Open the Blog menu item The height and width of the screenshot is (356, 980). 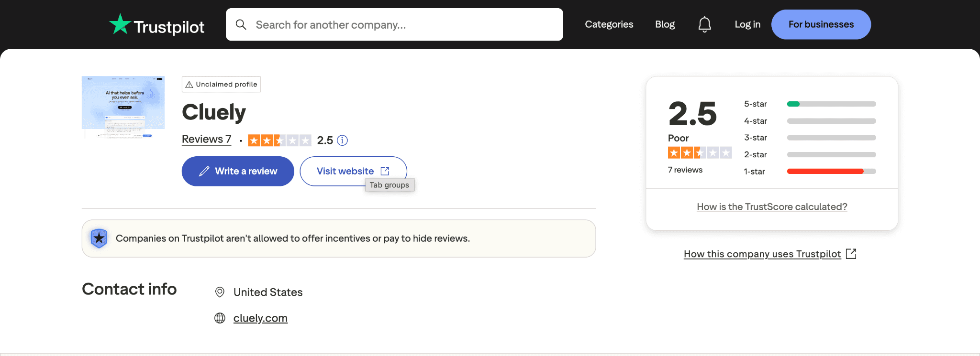(665, 24)
